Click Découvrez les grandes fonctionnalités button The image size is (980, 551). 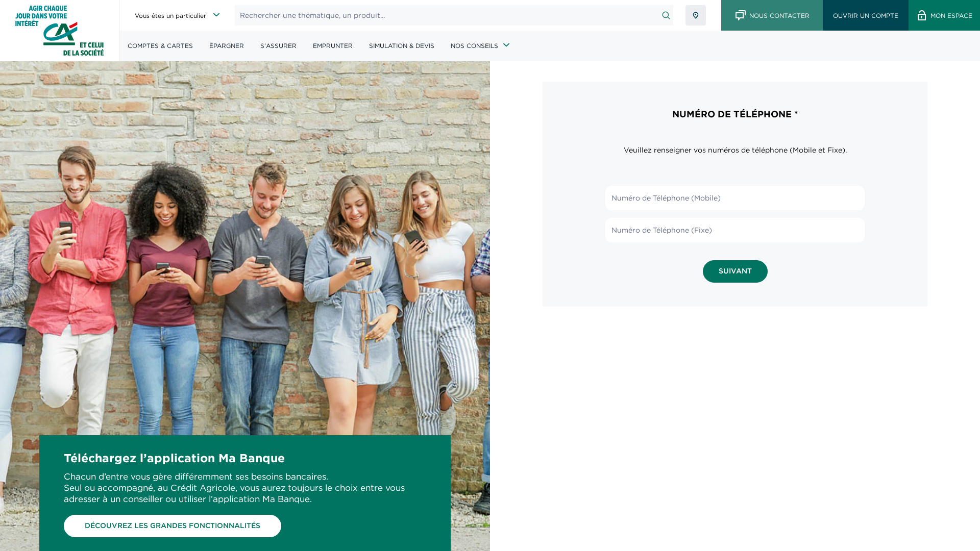pos(173,526)
